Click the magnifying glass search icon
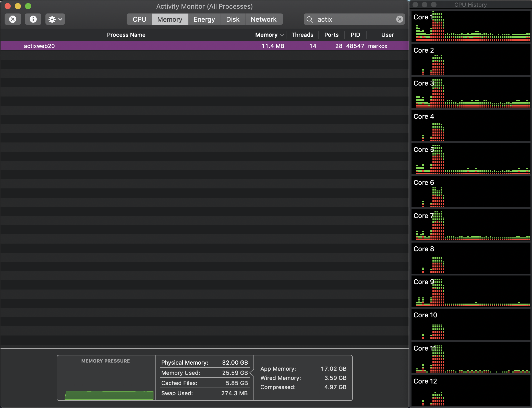The height and width of the screenshot is (408, 532). pos(310,19)
